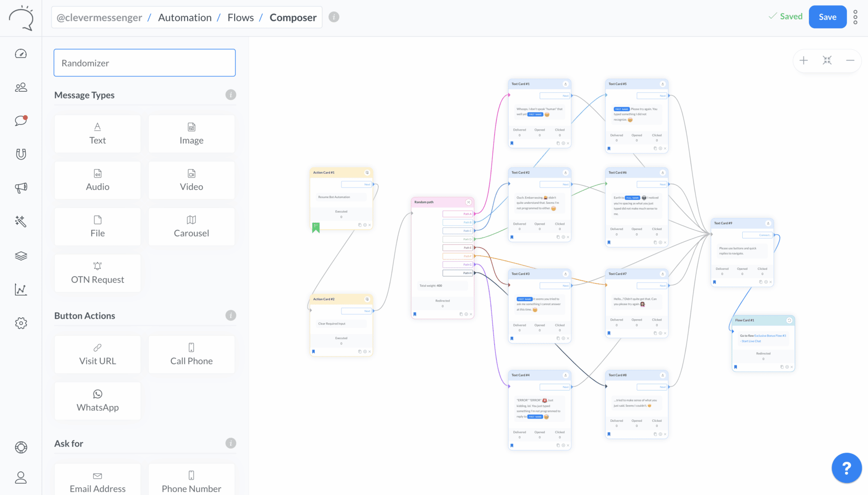Zoom in the canvas with plus icon
The width and height of the screenshot is (868, 495).
pos(803,61)
